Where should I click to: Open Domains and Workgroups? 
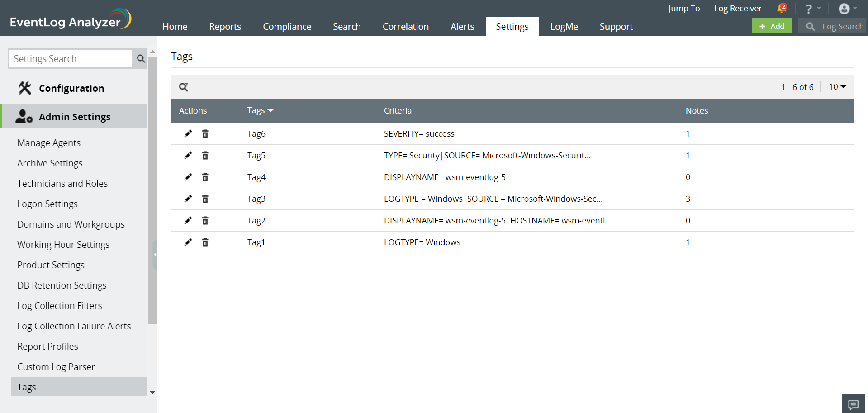[71, 224]
